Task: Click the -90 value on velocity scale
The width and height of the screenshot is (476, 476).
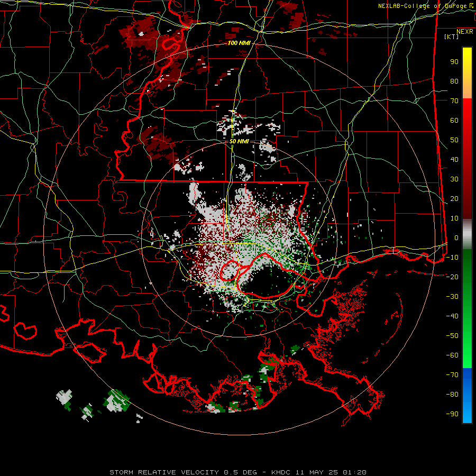Action: pos(452,414)
